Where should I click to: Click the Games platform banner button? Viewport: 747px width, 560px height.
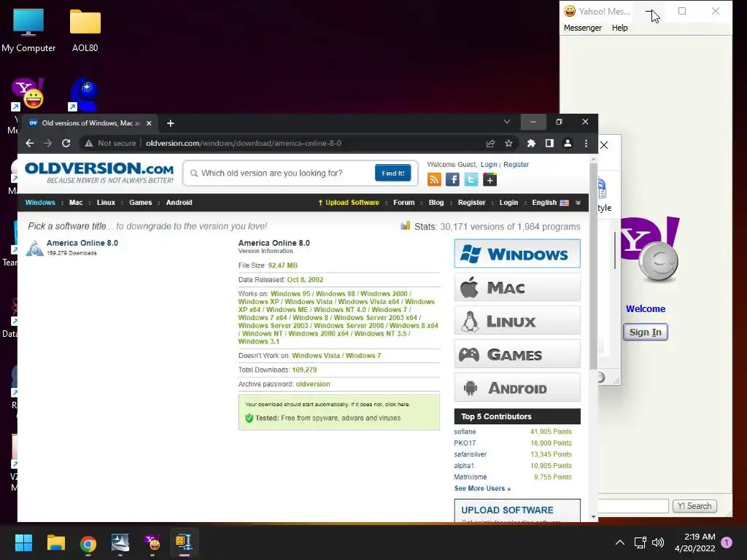pos(517,354)
